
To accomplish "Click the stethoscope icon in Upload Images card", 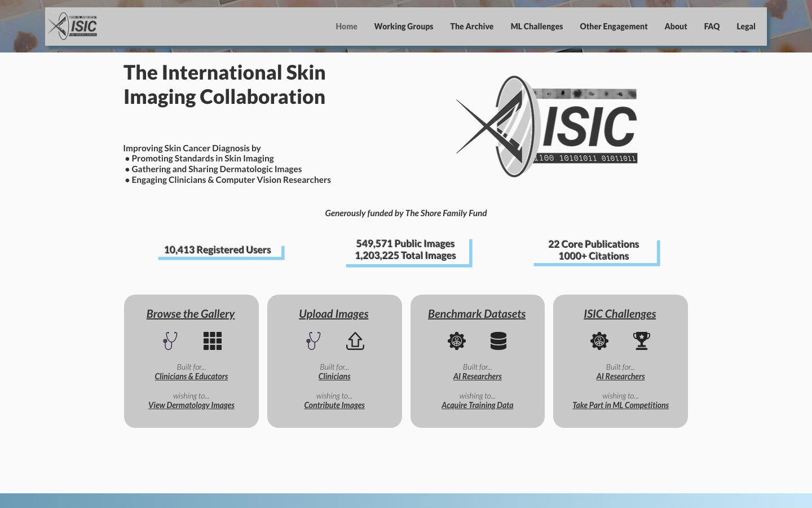I will (314, 340).
